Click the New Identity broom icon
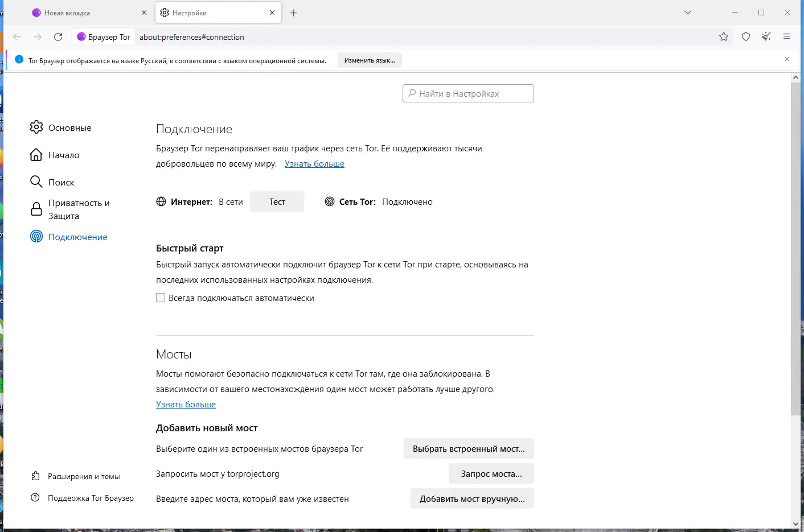 click(766, 37)
